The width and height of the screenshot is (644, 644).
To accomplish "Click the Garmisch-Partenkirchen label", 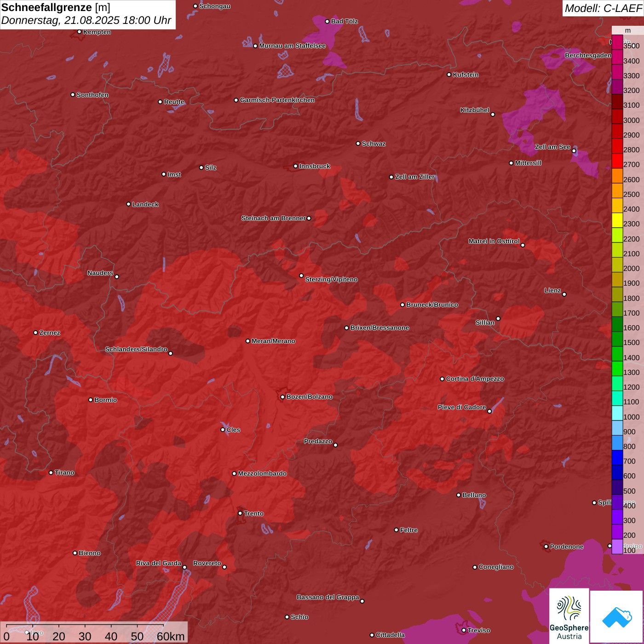I will click(277, 100).
